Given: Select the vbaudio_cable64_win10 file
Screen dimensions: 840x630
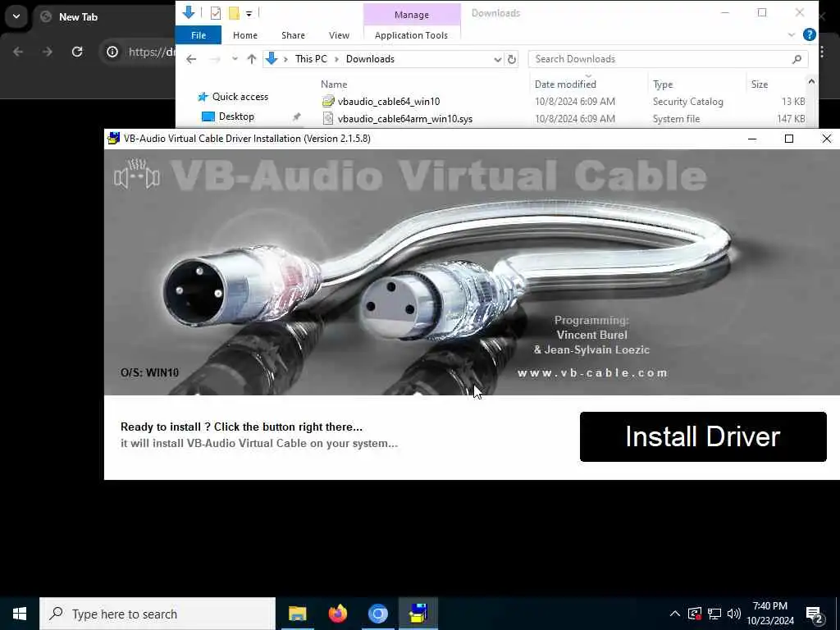Looking at the screenshot, I should click(388, 101).
